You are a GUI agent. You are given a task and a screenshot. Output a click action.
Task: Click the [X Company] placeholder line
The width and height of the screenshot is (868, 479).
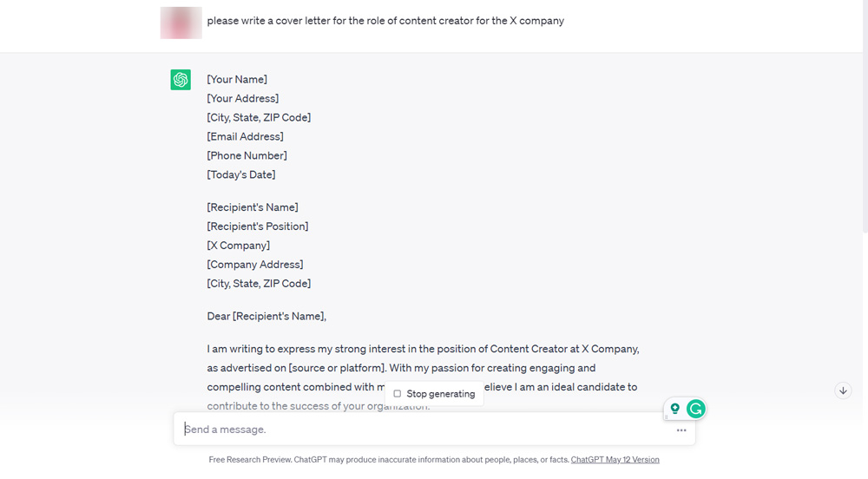click(238, 246)
